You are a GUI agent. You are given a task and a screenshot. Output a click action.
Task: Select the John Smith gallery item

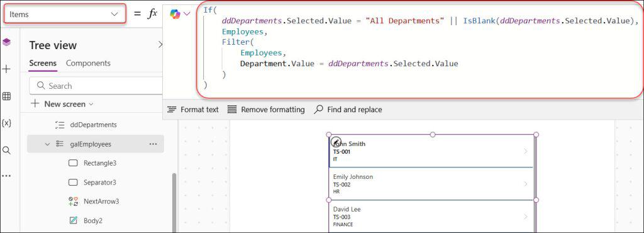coord(431,151)
